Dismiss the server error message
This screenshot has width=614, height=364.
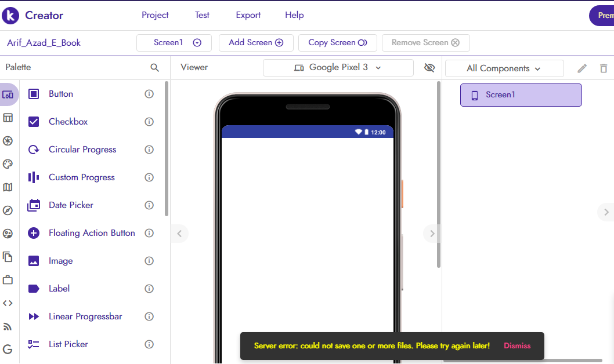517,345
